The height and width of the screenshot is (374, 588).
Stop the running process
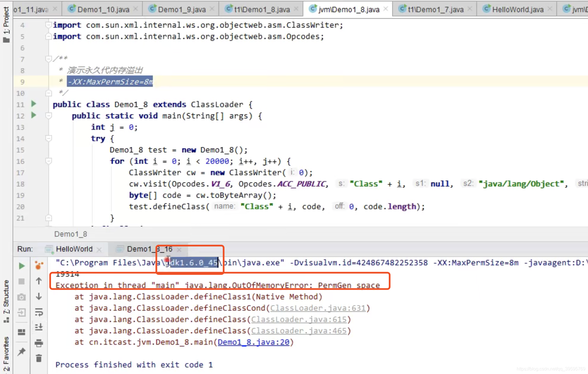pos(21,281)
